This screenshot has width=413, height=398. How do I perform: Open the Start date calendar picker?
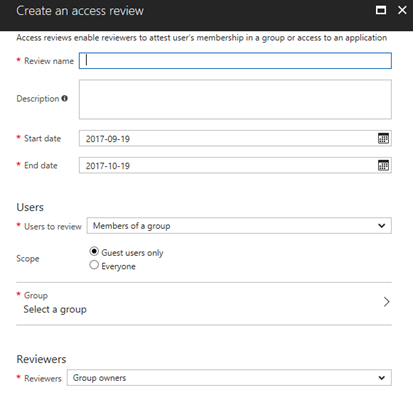click(383, 138)
